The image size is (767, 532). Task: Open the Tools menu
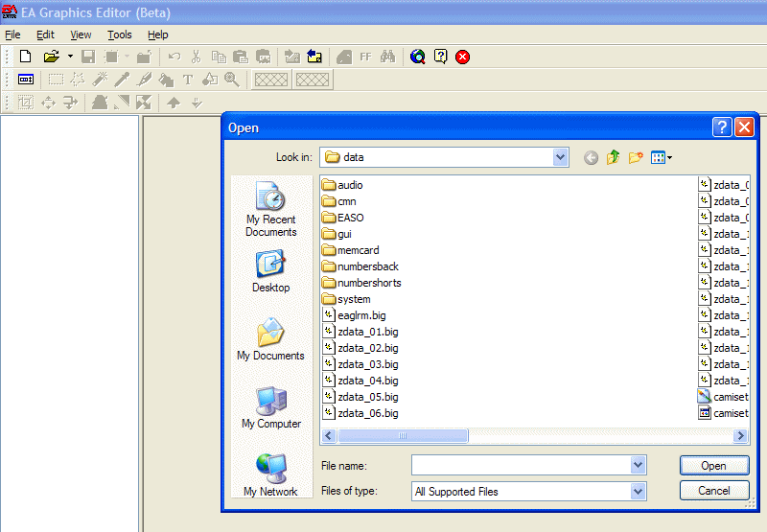point(120,35)
